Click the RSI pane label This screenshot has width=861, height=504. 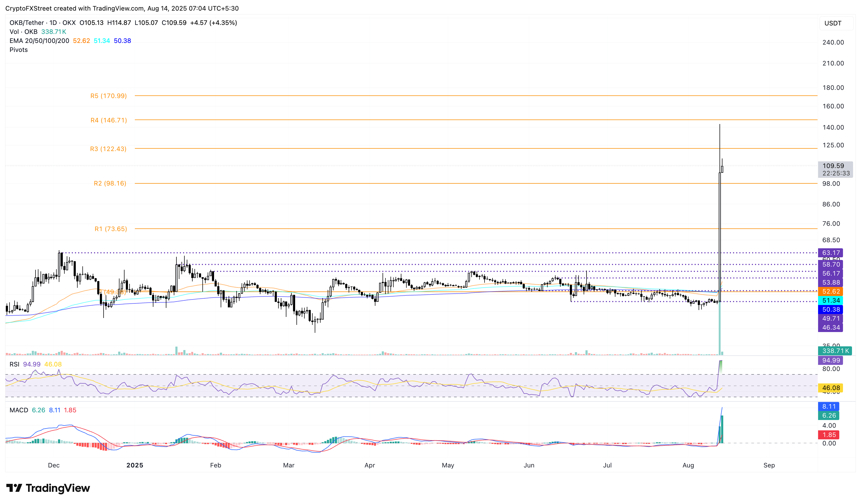[x=14, y=364]
